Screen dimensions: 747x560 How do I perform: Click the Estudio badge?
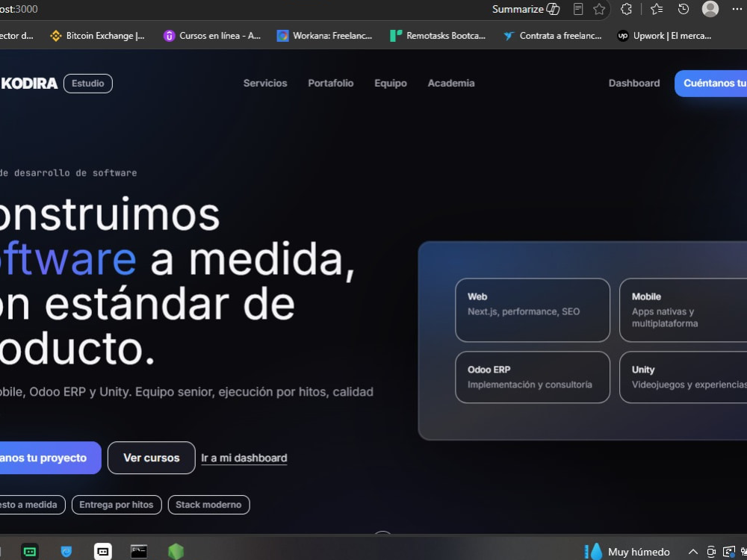point(88,84)
